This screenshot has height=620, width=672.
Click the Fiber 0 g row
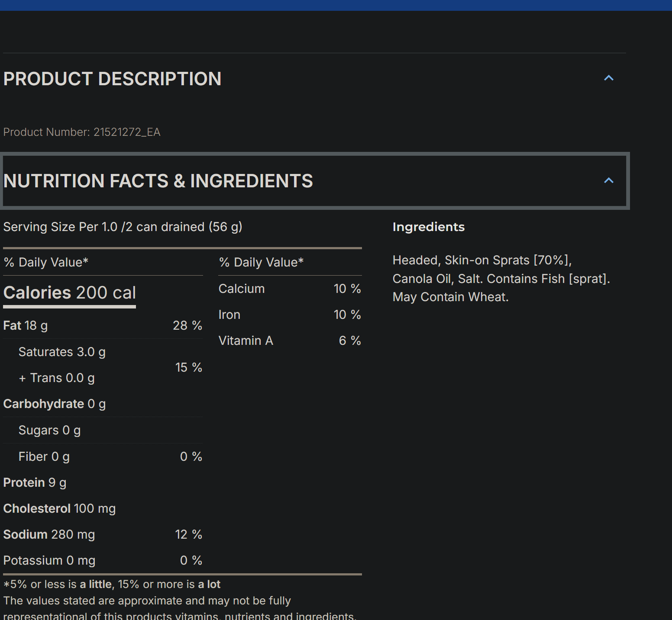pyautogui.click(x=103, y=456)
